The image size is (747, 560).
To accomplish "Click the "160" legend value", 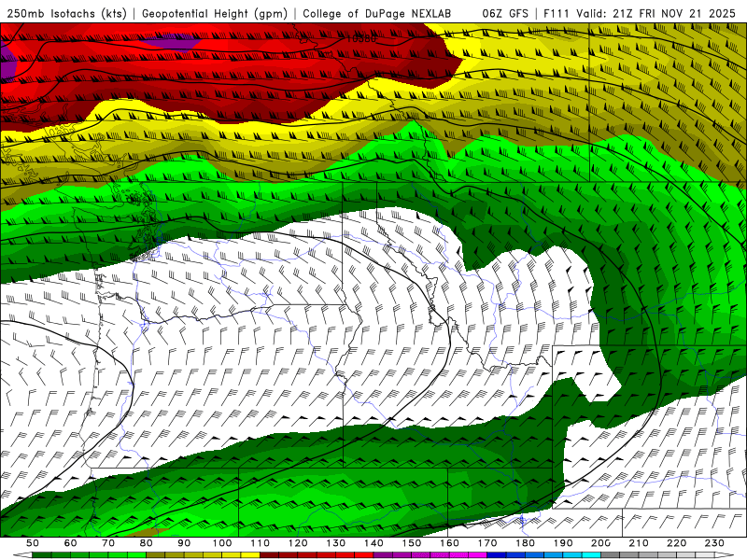I will [450, 543].
